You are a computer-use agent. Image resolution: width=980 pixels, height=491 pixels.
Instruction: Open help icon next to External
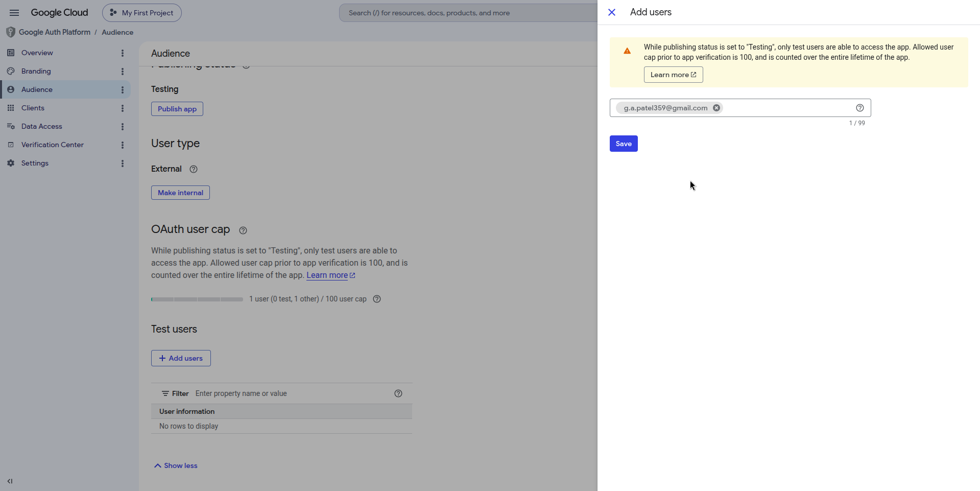click(194, 169)
